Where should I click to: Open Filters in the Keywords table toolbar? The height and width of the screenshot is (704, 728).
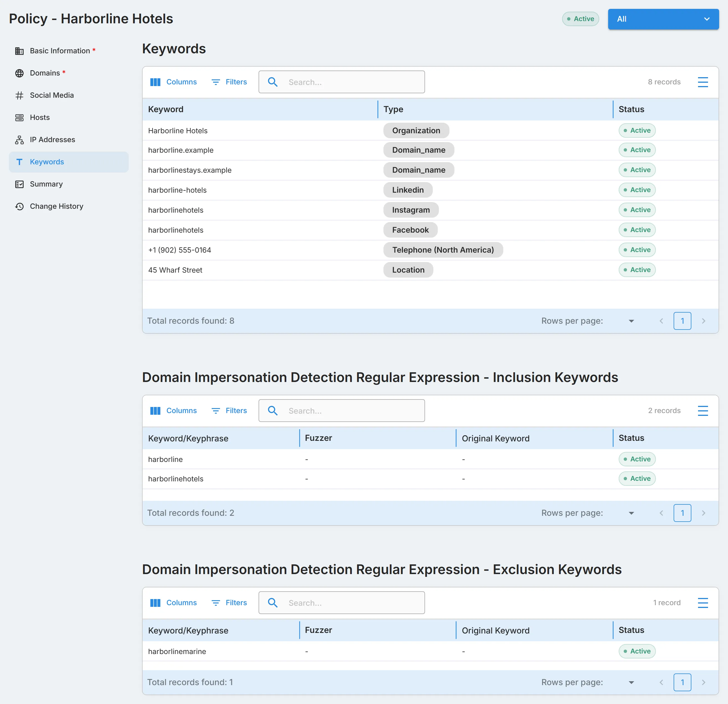(x=229, y=82)
